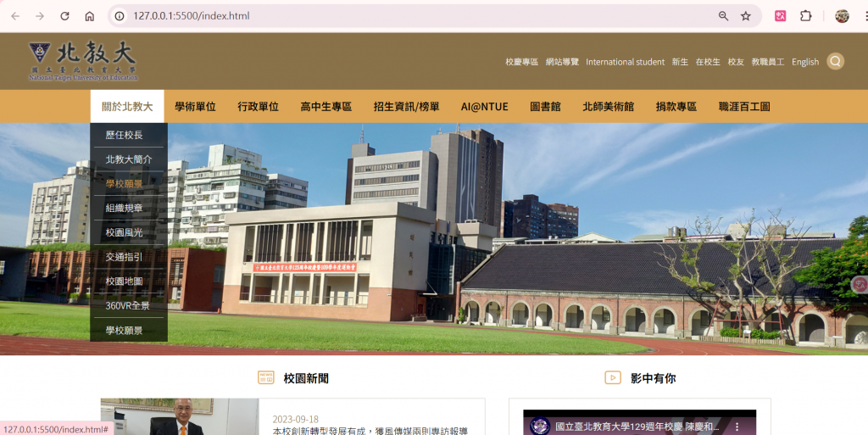
Task: Open the browser profile avatar
Action: coord(842,16)
